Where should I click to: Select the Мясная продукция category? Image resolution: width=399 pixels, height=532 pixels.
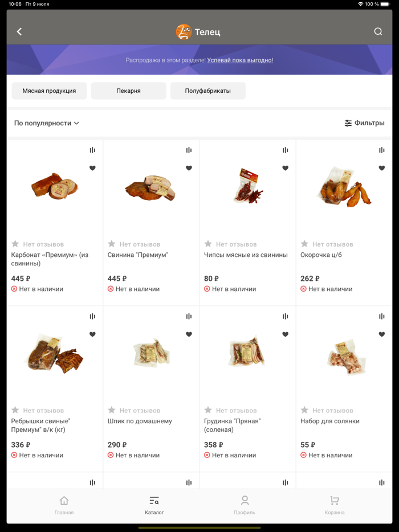[x=49, y=91]
